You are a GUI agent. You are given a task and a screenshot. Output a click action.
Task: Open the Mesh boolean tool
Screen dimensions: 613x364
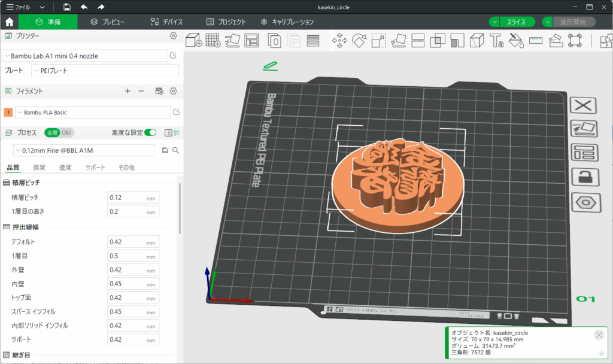click(438, 40)
